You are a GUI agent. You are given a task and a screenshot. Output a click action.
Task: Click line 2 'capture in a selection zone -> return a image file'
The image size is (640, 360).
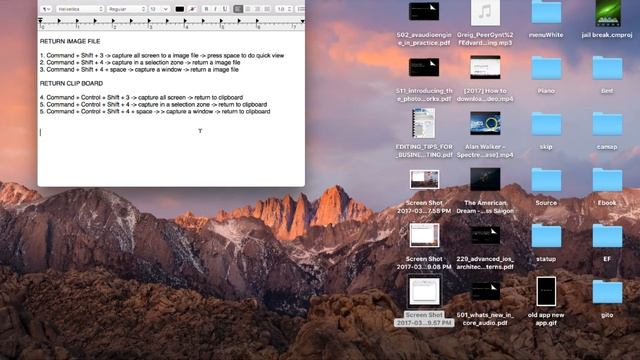click(x=140, y=62)
